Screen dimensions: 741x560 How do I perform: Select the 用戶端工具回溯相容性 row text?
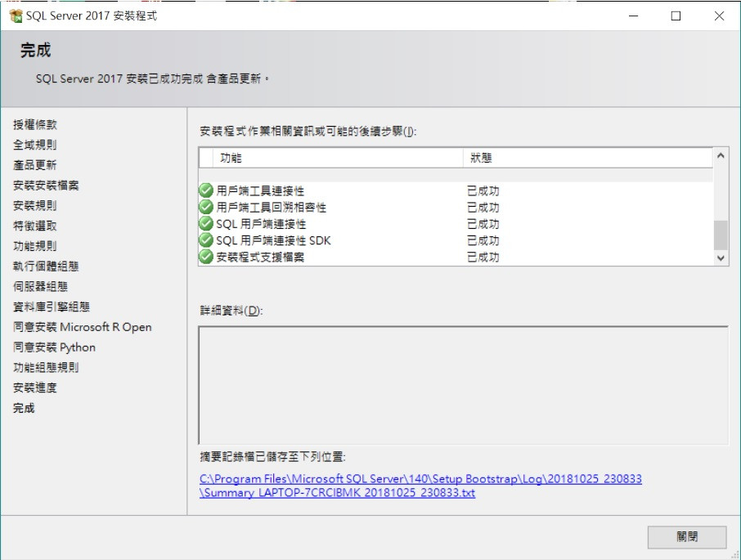[x=272, y=208]
